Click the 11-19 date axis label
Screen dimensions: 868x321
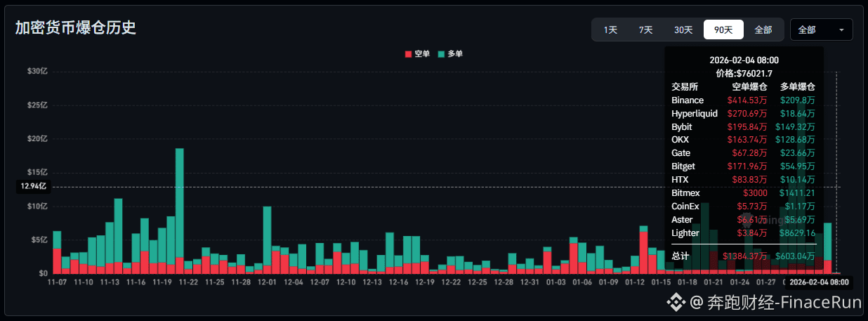coord(162,282)
